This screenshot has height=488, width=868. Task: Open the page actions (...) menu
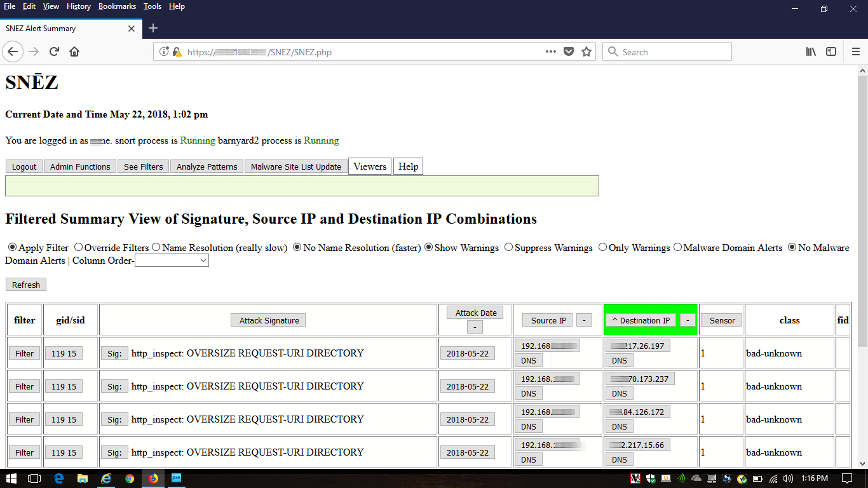550,51
